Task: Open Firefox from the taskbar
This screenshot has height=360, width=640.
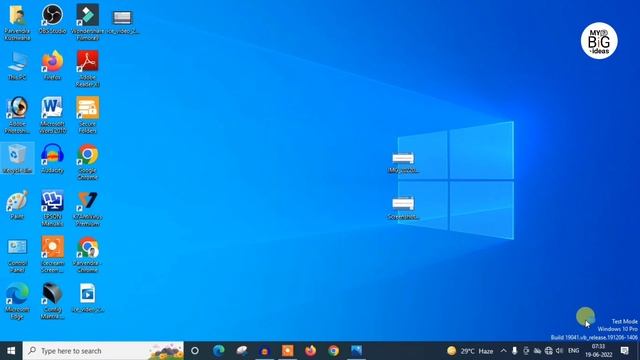Action: point(311,351)
